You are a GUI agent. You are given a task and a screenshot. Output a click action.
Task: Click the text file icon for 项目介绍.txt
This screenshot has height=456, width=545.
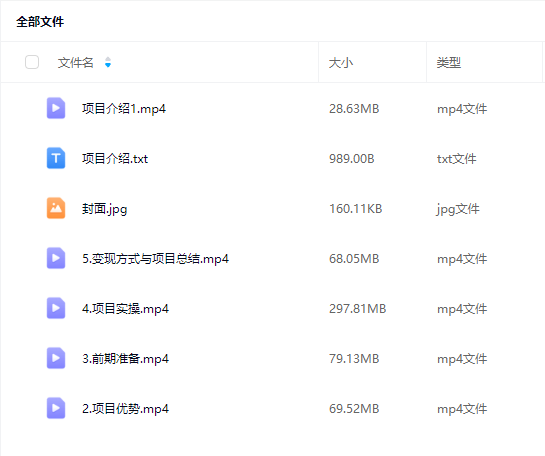(x=56, y=158)
